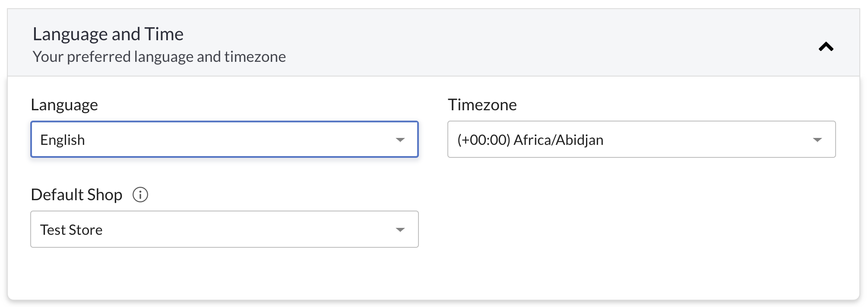Click the Default Shop field's dropdown arrow
Image resolution: width=868 pixels, height=307 pixels.
pyautogui.click(x=400, y=230)
